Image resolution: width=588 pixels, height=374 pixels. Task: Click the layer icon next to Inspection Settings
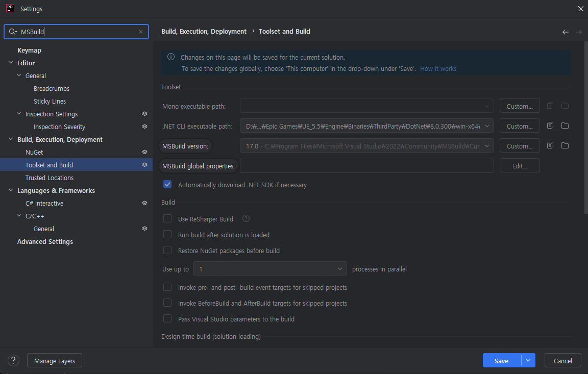[144, 114]
